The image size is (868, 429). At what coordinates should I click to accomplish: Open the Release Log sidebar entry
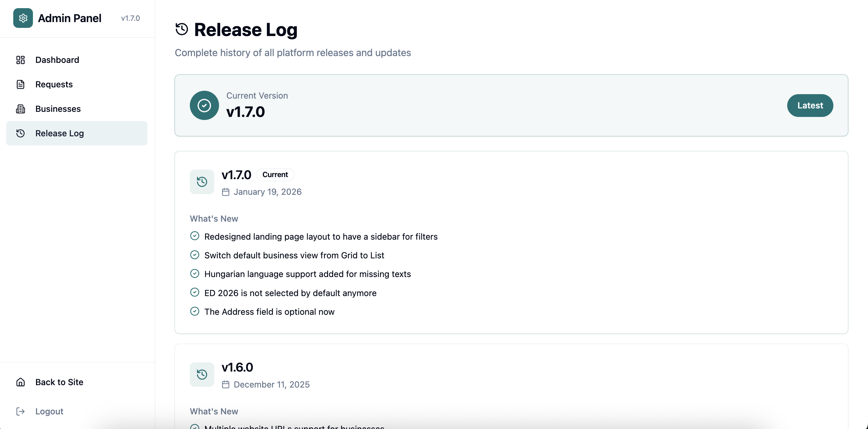pyautogui.click(x=59, y=133)
